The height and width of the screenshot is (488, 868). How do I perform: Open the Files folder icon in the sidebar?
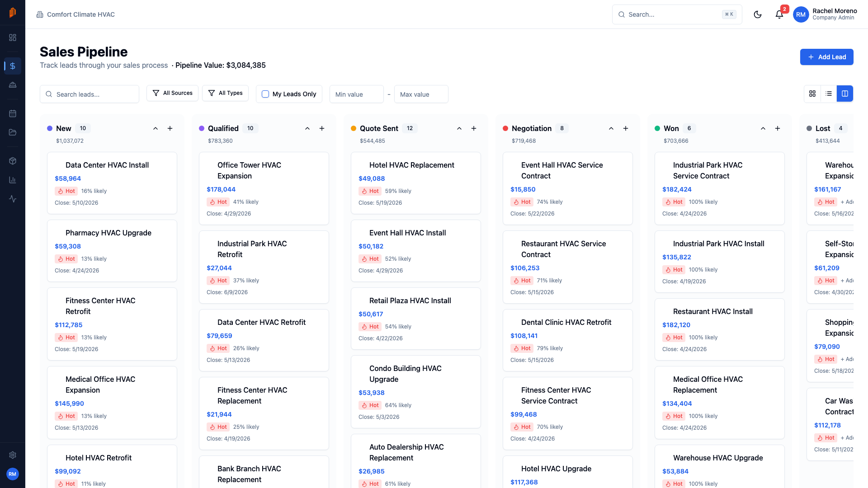tap(13, 132)
